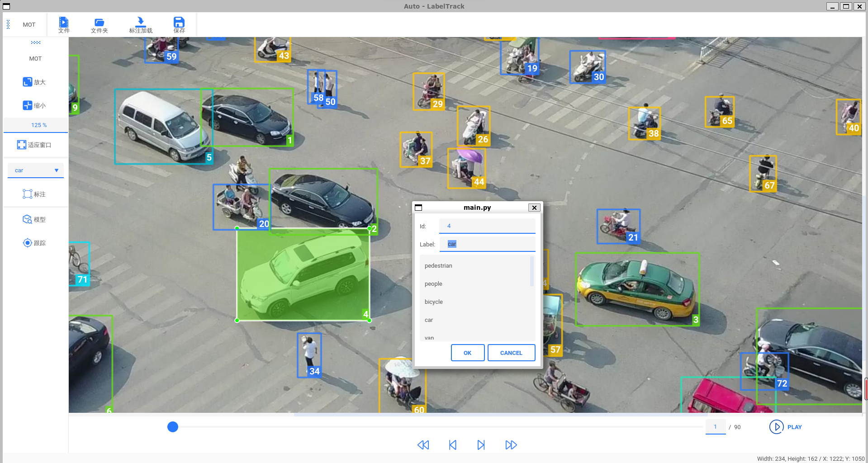Maximize the LabelTrack window
868x463 pixels.
click(845, 6)
